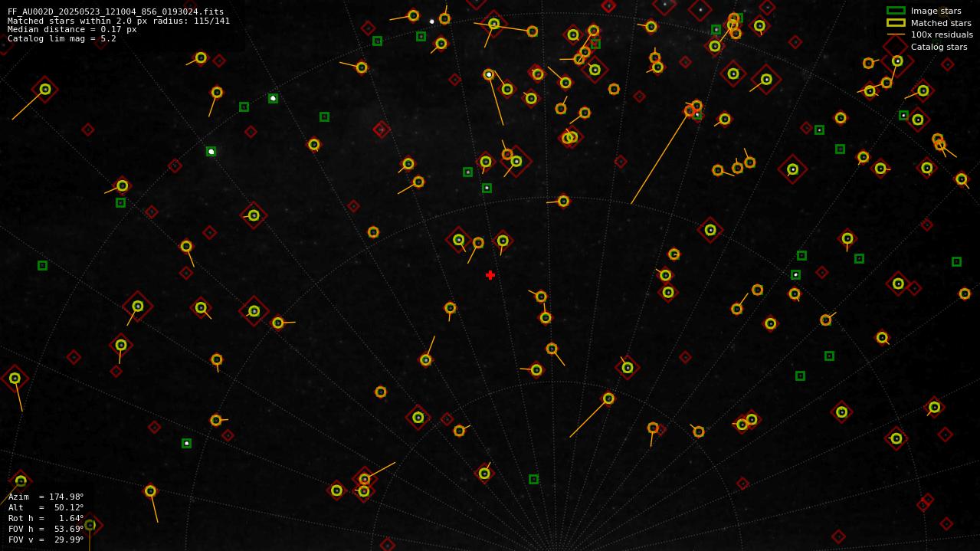
Task: Click the red cross center marker
Action: [x=490, y=275]
